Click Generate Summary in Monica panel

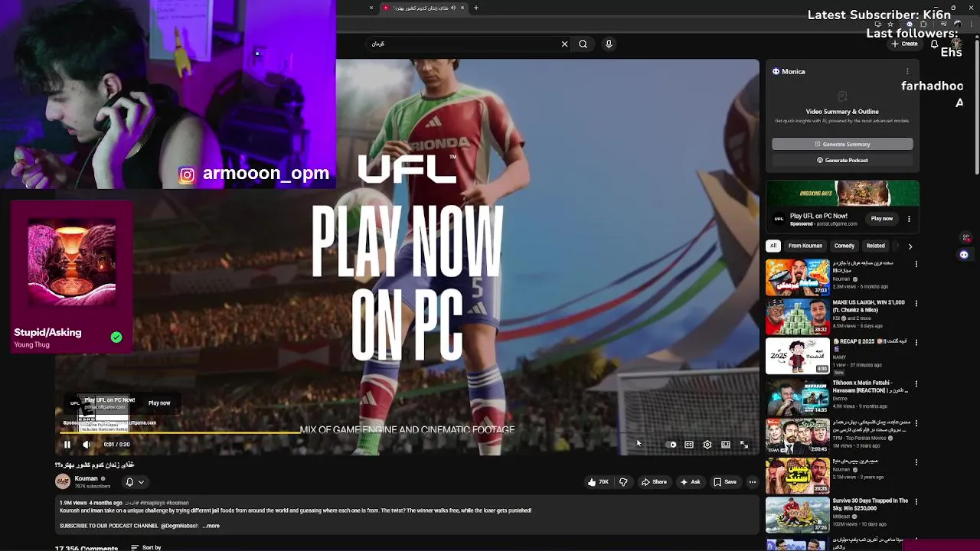842,144
